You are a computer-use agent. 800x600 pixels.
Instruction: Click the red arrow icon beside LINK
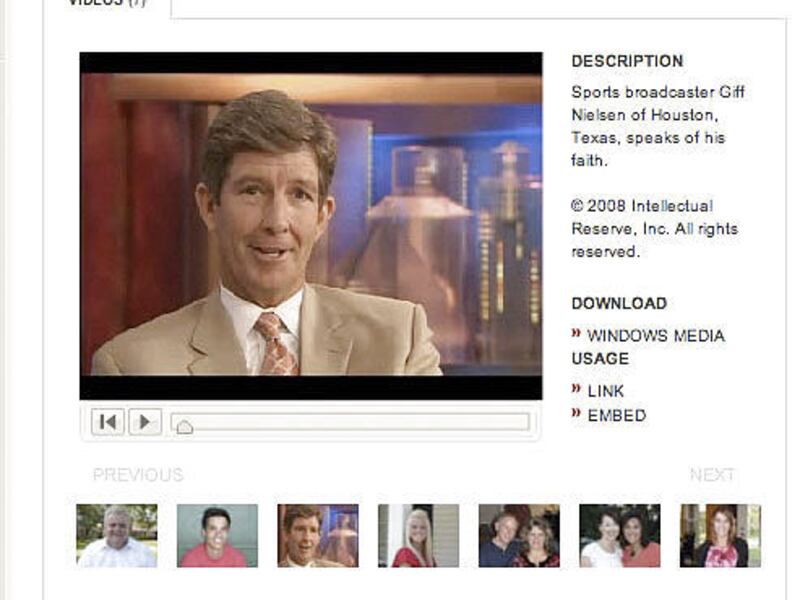click(577, 389)
